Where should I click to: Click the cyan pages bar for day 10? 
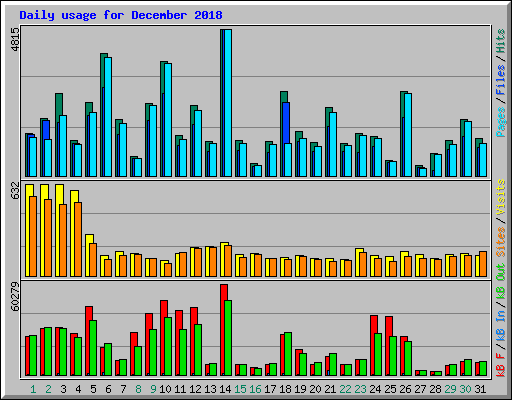click(x=168, y=120)
